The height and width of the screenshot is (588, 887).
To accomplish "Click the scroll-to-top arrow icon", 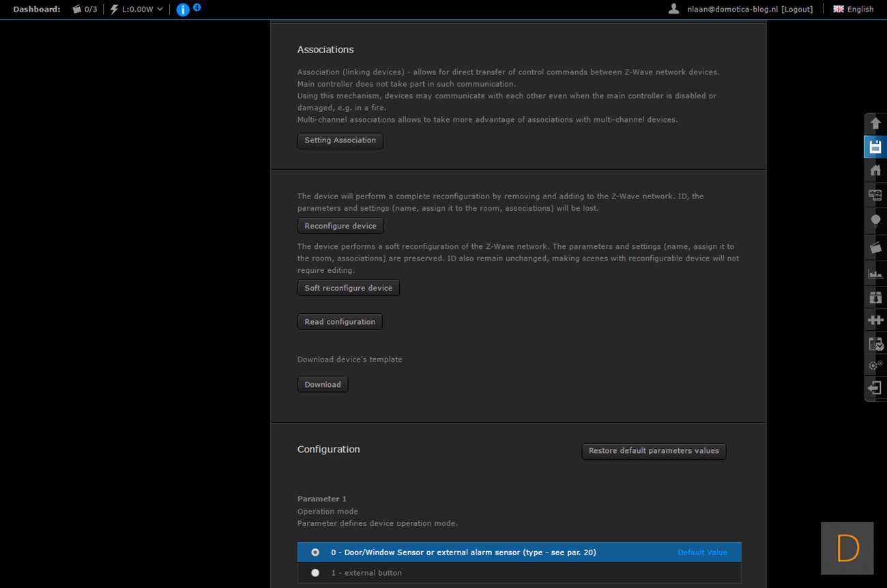I will point(875,123).
